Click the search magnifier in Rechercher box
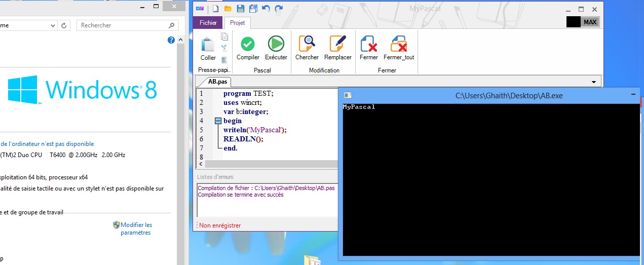 coord(173,25)
